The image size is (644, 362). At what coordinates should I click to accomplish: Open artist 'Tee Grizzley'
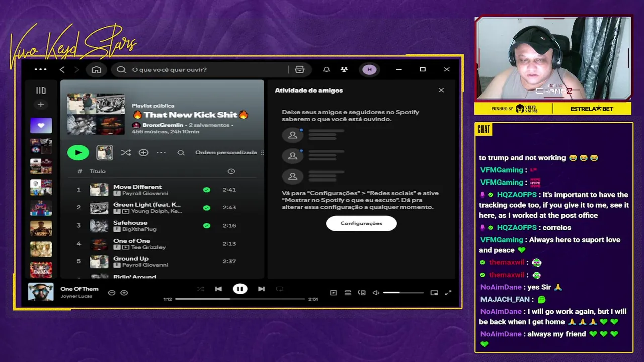coord(148,247)
